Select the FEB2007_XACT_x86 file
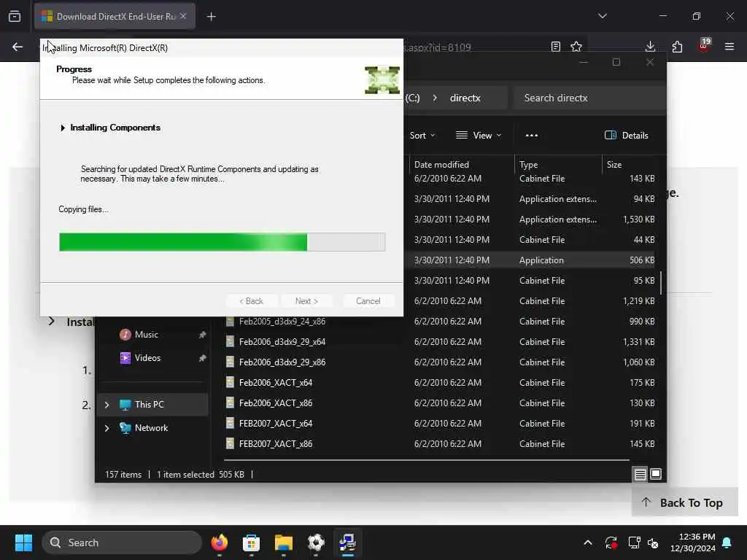747x560 pixels. 275,444
